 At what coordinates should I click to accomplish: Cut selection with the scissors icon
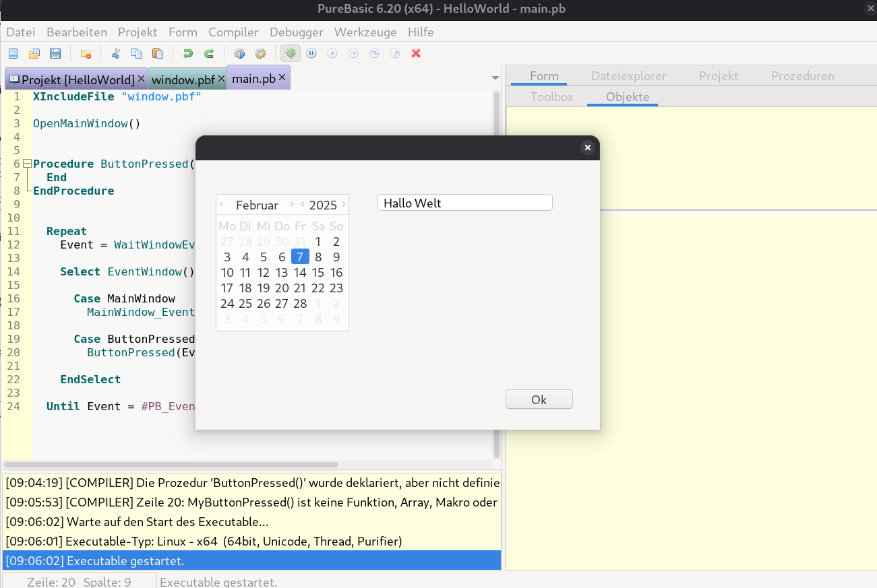click(x=116, y=53)
